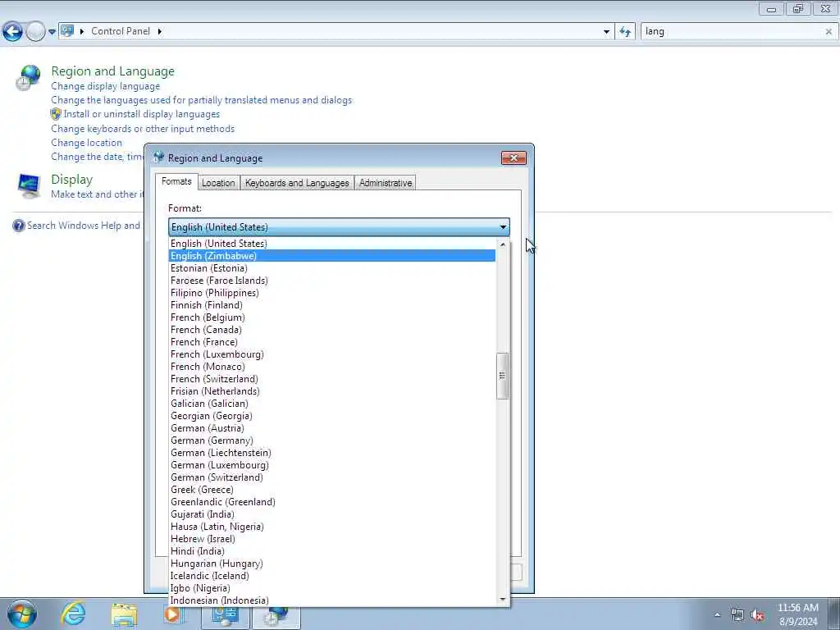
Task: Click the Windows Help question mark icon
Action: [x=19, y=226]
